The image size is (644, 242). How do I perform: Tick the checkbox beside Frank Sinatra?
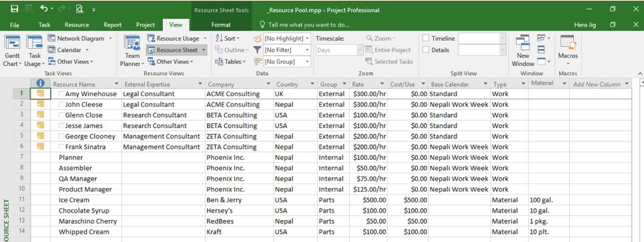(x=61, y=147)
